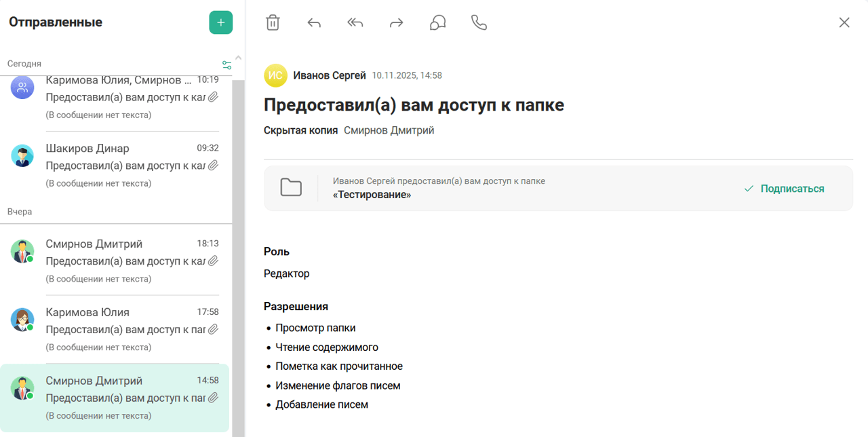Click the ИС avatar of Иванов Сергей
This screenshot has height=437, width=868.
(x=275, y=75)
